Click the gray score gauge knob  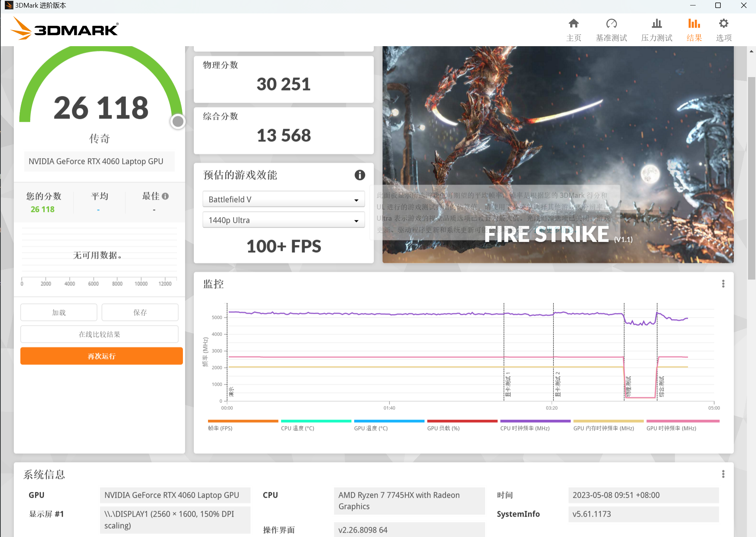[178, 121]
